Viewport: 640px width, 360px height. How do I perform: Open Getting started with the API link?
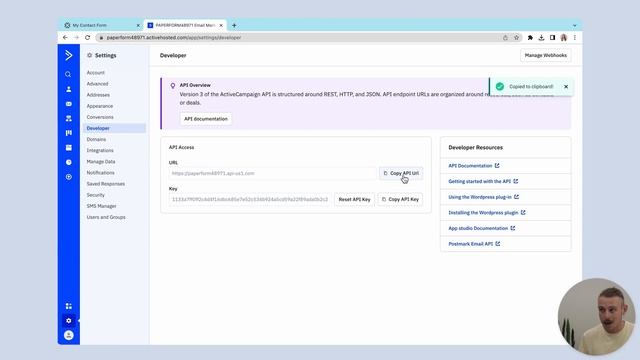point(483,181)
